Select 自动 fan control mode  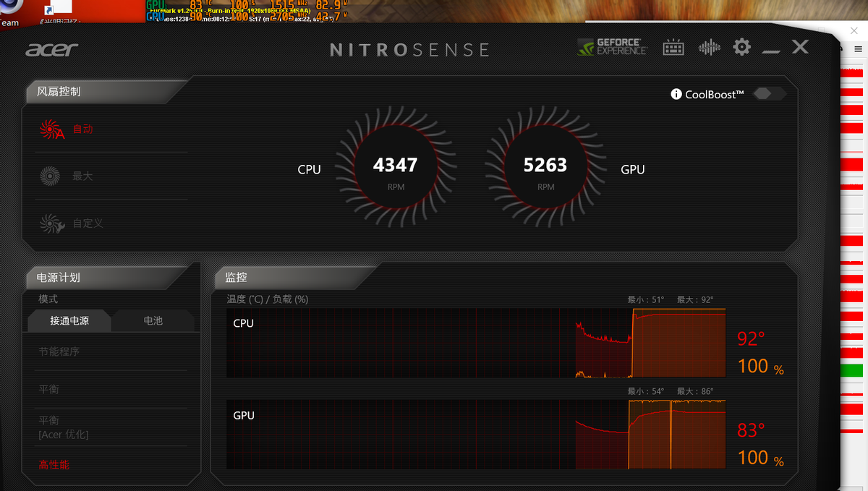point(82,129)
